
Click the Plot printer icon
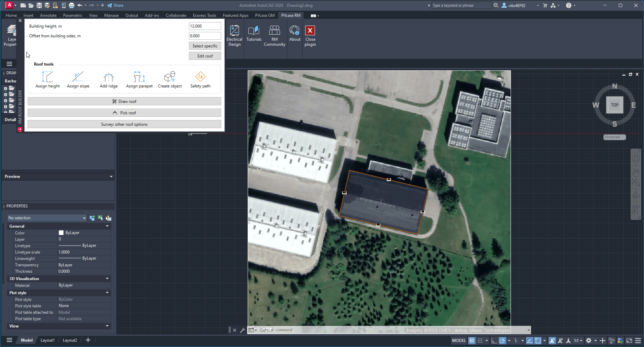(x=72, y=5)
